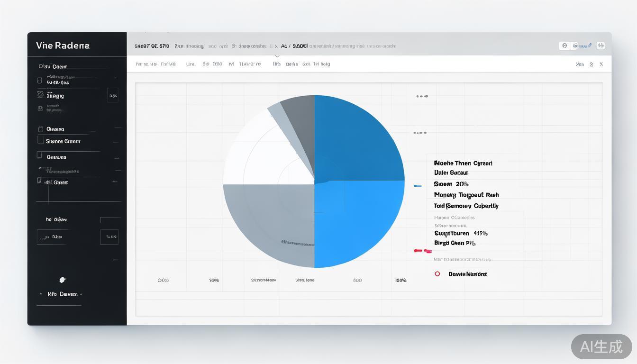Open the Olvv Ceem sidebar menu item

tap(53, 67)
